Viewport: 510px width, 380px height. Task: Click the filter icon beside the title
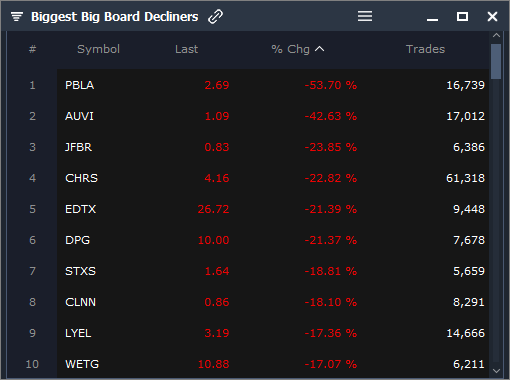click(17, 16)
